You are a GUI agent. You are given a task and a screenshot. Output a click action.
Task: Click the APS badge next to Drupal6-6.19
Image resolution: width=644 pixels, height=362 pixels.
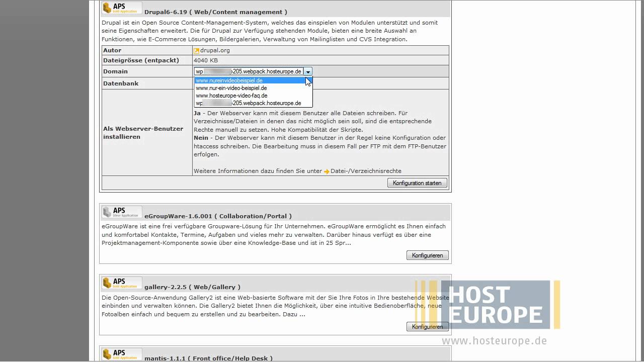[122, 8]
